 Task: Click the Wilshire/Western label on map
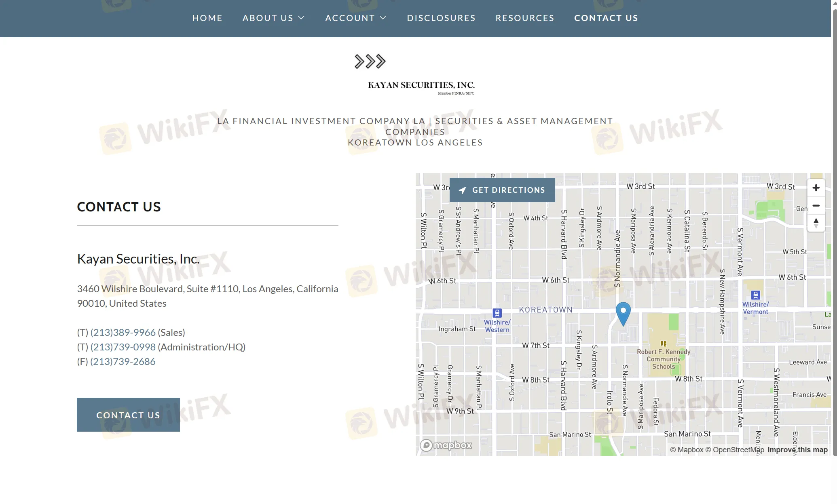point(497,326)
